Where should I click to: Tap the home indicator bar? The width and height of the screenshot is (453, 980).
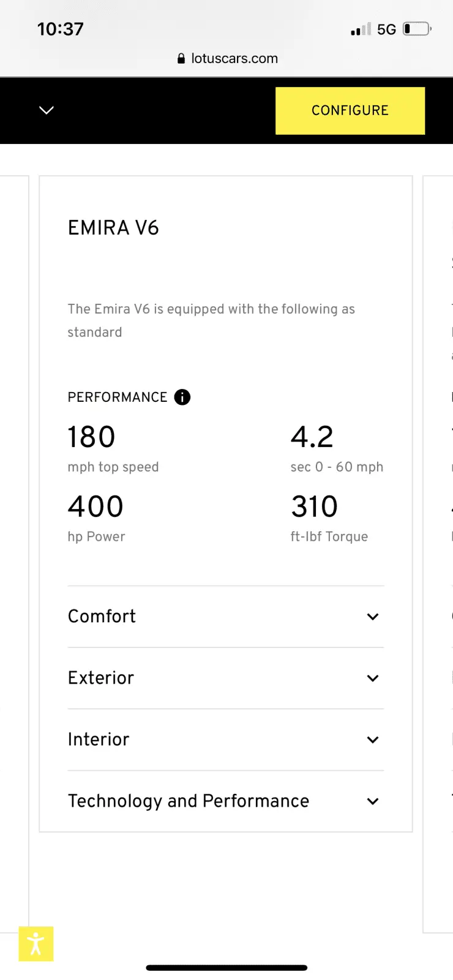pyautogui.click(x=226, y=968)
